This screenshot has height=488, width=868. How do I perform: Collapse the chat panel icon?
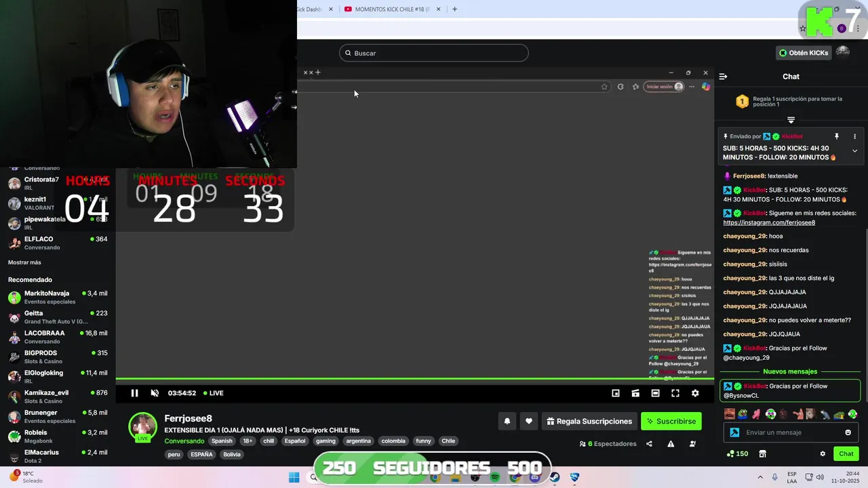click(723, 77)
